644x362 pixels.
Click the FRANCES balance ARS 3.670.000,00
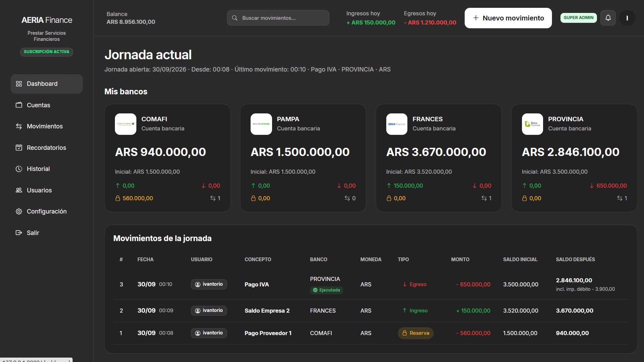click(x=436, y=152)
